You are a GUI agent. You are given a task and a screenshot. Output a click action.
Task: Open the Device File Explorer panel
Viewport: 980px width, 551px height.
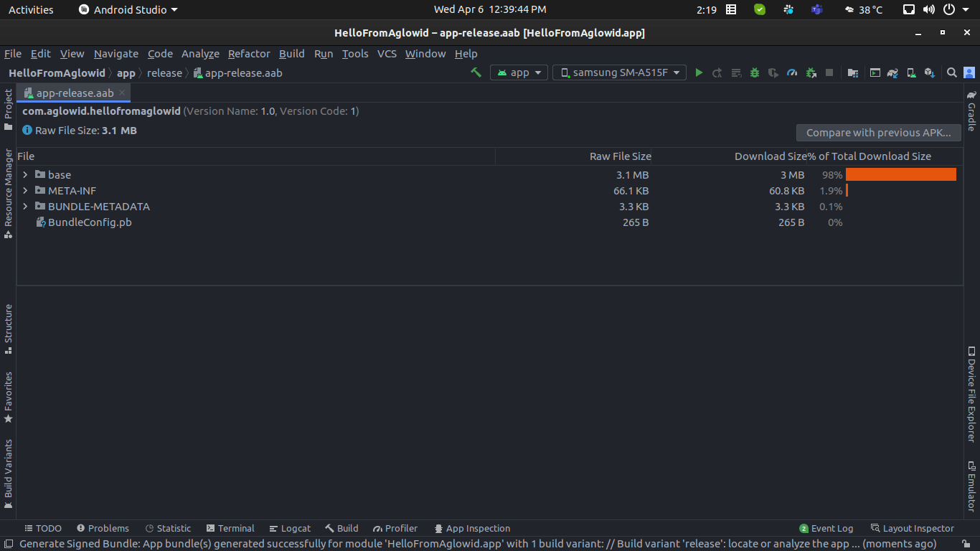point(971,394)
